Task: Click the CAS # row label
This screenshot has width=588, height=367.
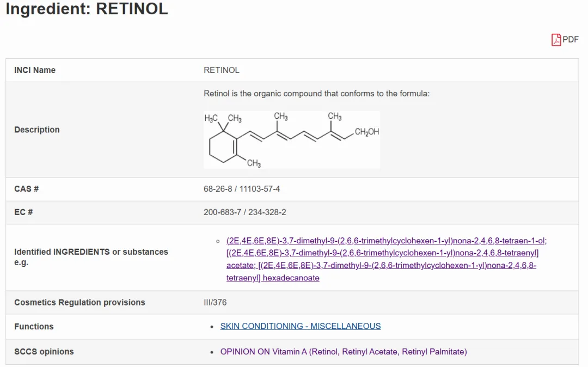Action: 26,189
